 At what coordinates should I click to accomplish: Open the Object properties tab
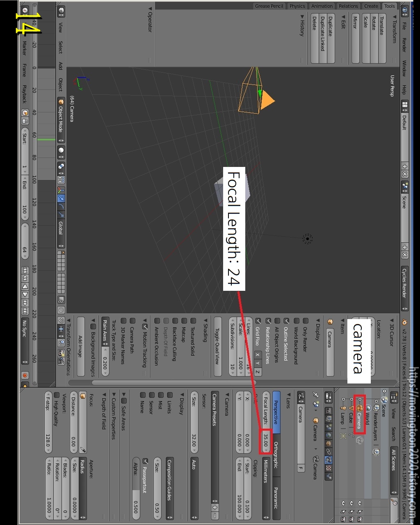coord(329,443)
